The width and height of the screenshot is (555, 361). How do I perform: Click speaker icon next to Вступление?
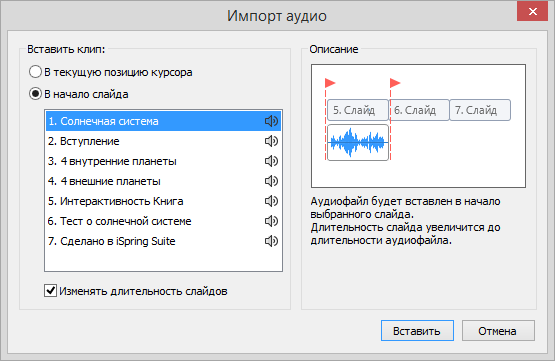coord(271,141)
